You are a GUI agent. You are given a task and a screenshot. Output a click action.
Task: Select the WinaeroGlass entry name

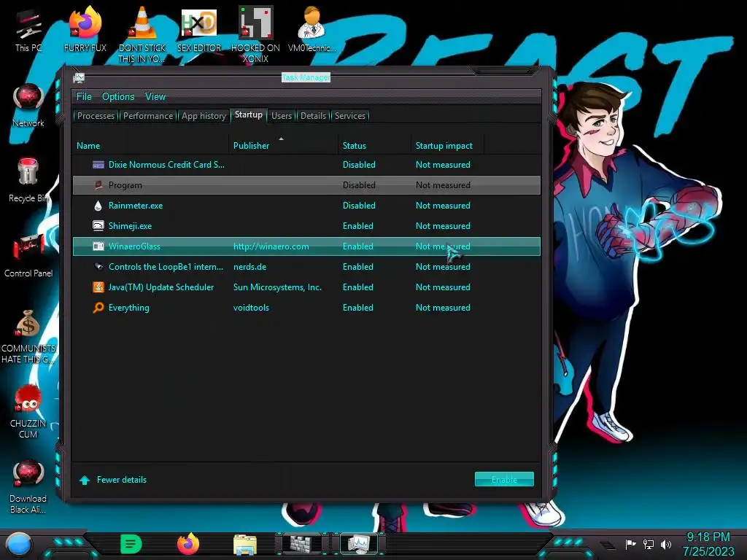(134, 246)
